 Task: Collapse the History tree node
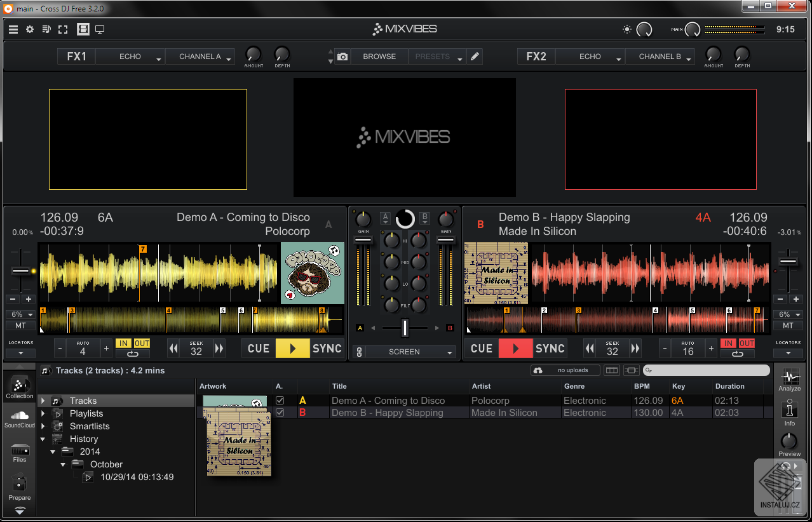[43, 439]
